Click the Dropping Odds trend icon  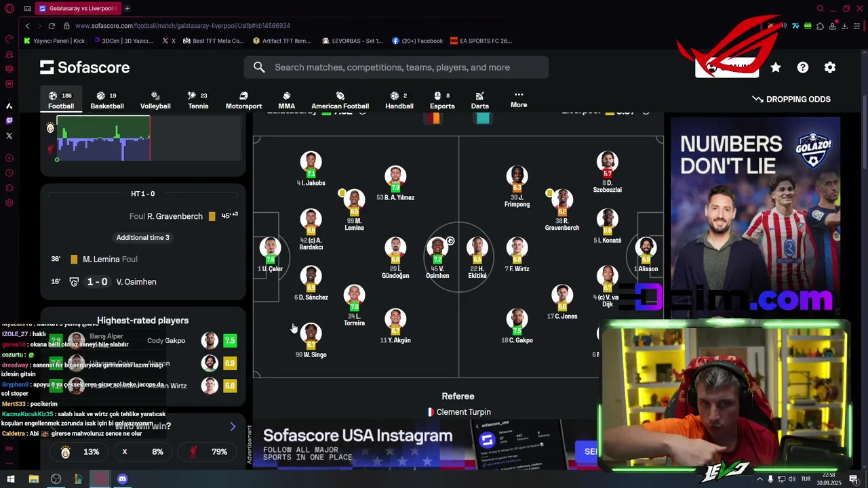point(757,99)
